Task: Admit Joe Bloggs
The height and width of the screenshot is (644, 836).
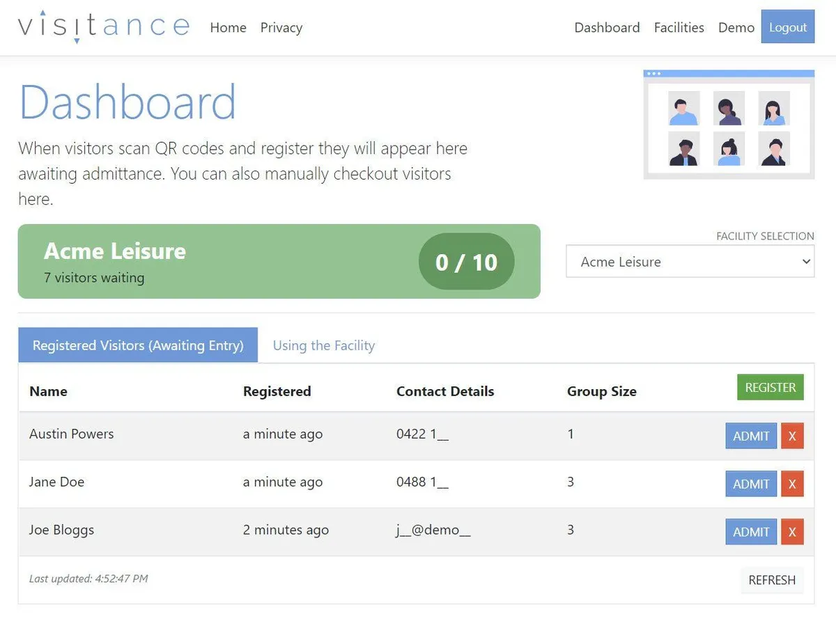Action: [x=751, y=533]
